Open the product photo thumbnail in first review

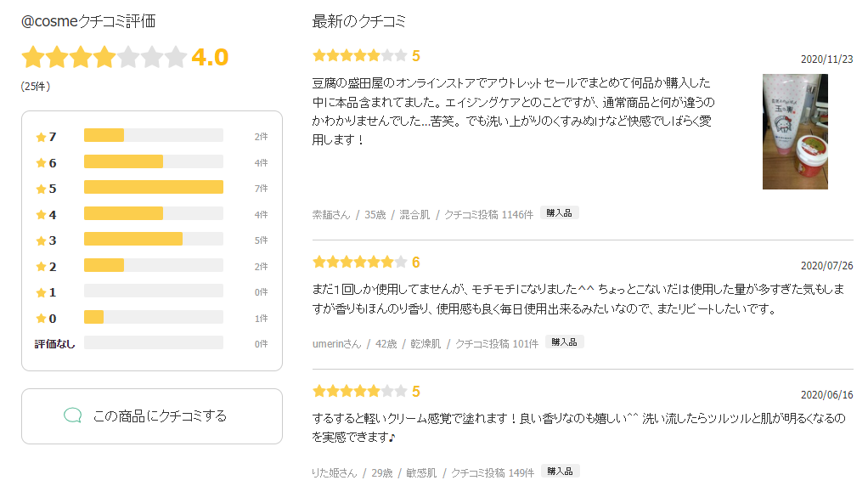point(795,132)
